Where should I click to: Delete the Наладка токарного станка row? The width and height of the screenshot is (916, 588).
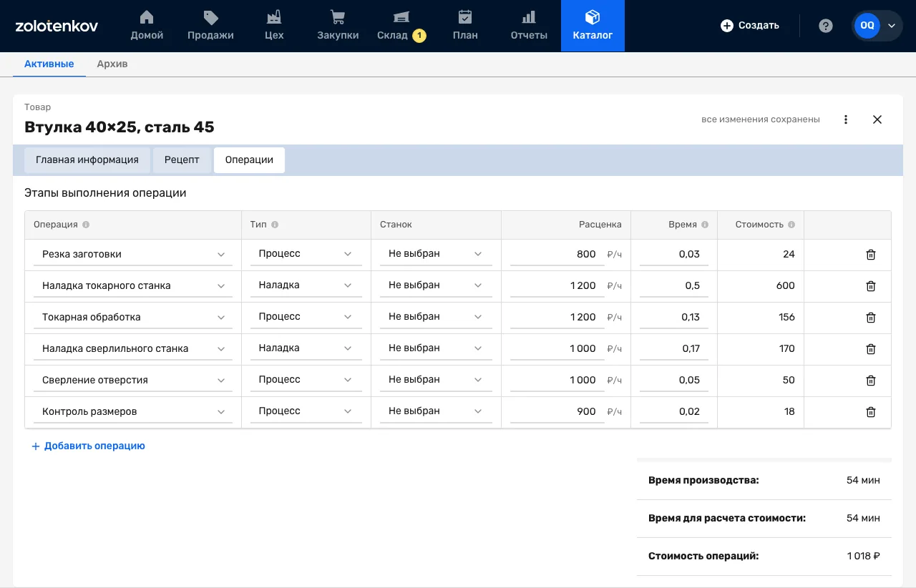(871, 286)
